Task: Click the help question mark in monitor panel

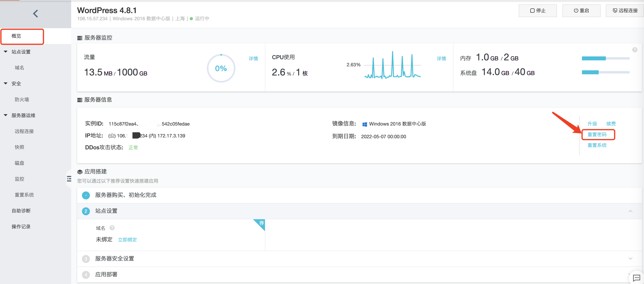Action: point(634,50)
